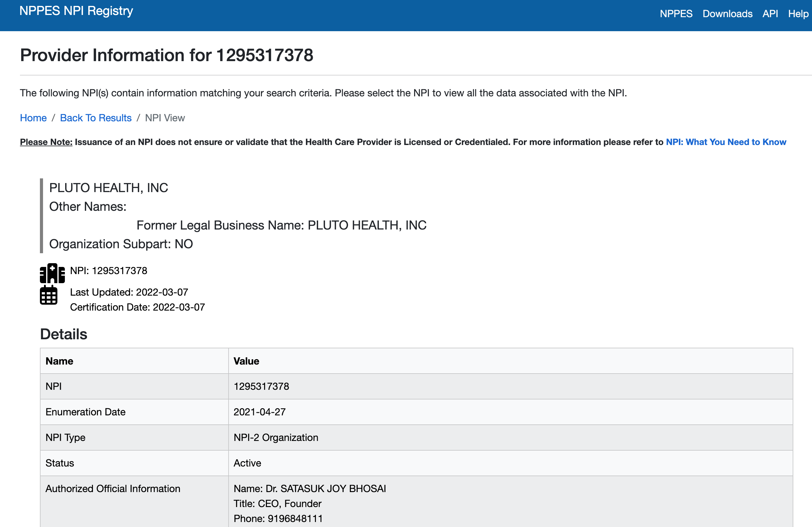Viewport: 812px width, 527px height.
Task: Click the 'Please Note:' underlined text
Action: click(x=46, y=142)
